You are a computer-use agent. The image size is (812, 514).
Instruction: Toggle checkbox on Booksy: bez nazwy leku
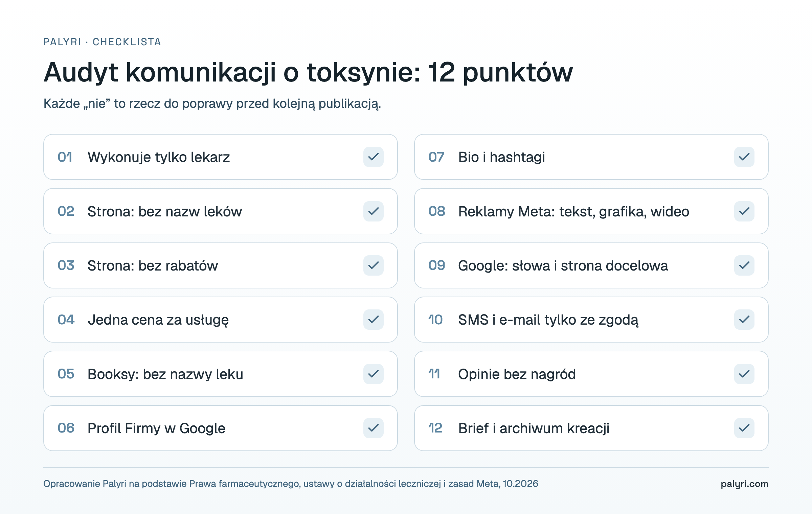[x=373, y=374]
